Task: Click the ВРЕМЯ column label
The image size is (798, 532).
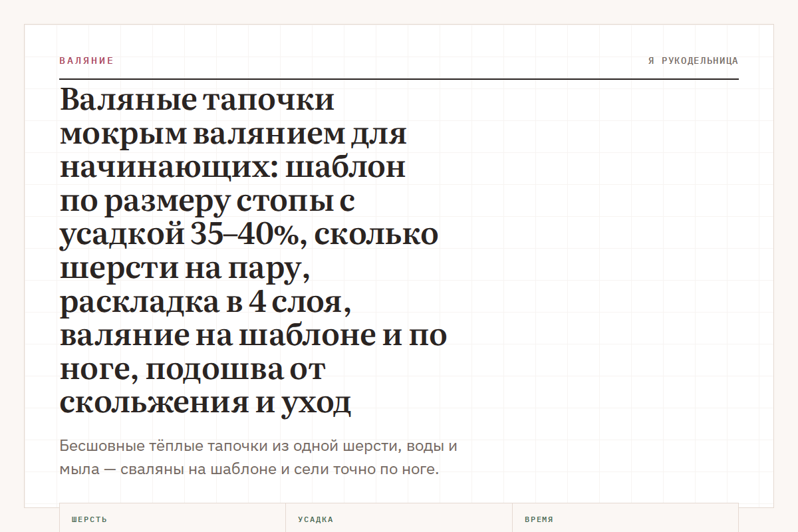Action: click(539, 520)
